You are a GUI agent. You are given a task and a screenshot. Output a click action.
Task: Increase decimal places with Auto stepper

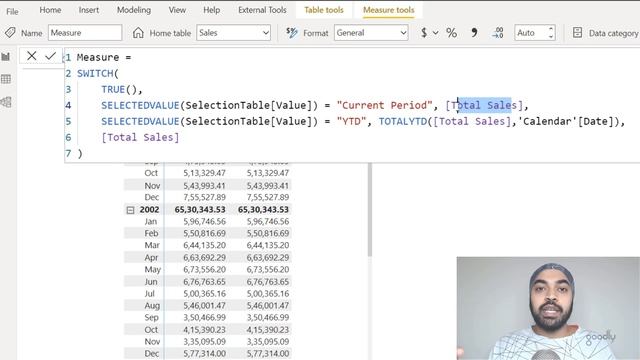(x=551, y=29)
